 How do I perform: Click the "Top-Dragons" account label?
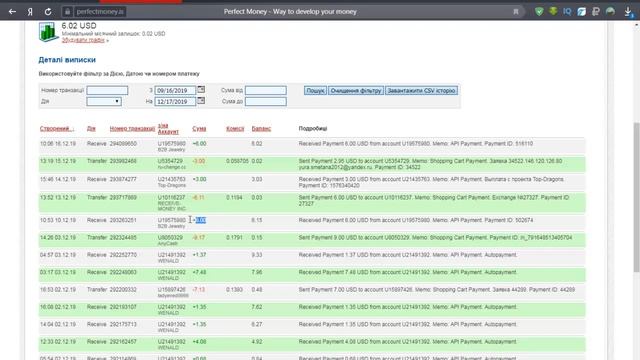tap(171, 185)
